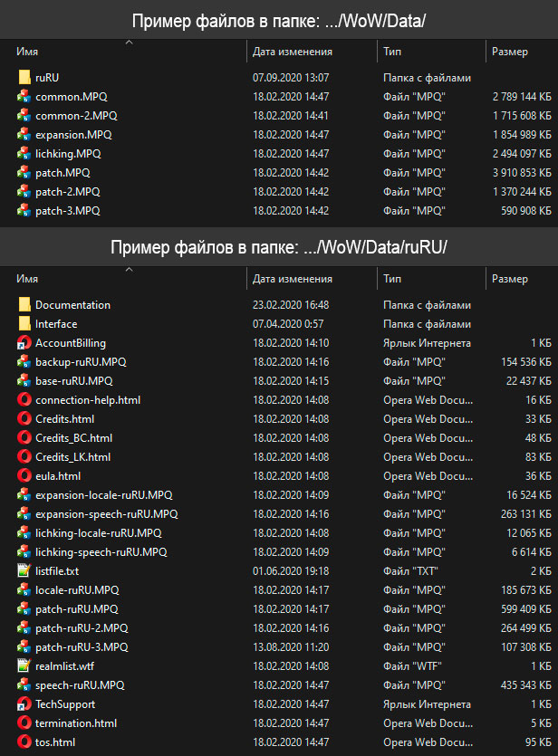
Task: Click the date 23.02.2020 16:48
Action: pos(291,305)
